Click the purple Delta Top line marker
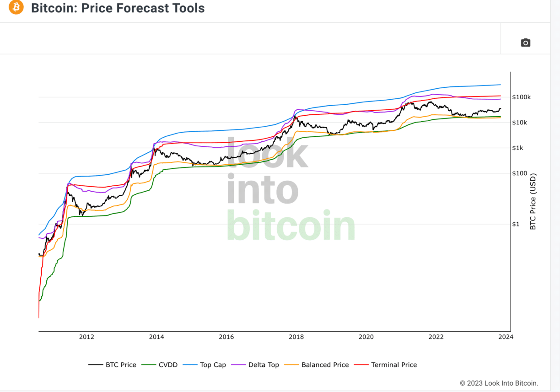This screenshot has height=392, width=560. pos(238,365)
